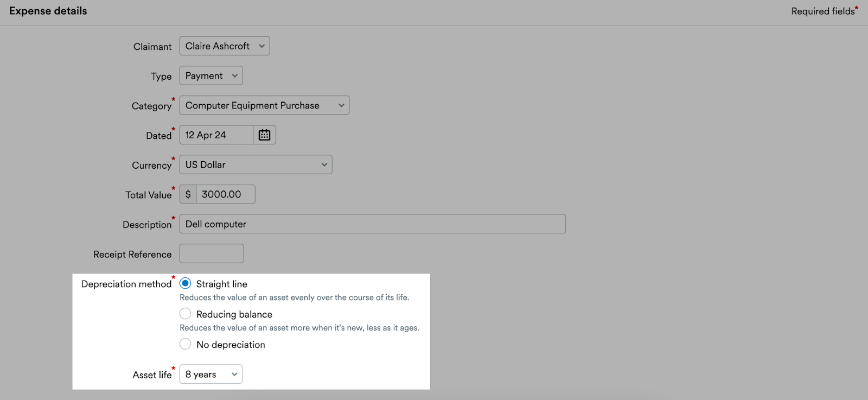The image size is (868, 400).
Task: Click the Category label
Action: [151, 106]
